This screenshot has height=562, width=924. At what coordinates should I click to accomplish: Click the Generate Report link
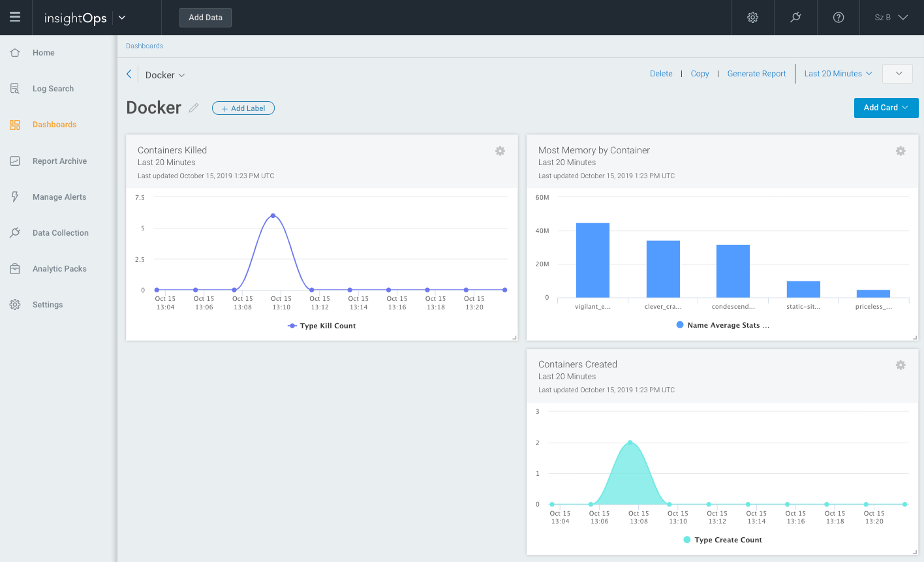pyautogui.click(x=756, y=74)
